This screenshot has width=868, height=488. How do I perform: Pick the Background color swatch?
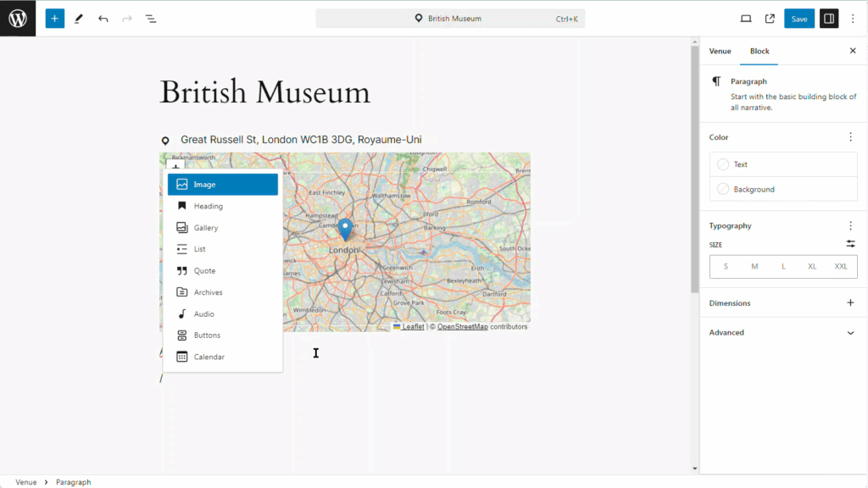point(723,189)
